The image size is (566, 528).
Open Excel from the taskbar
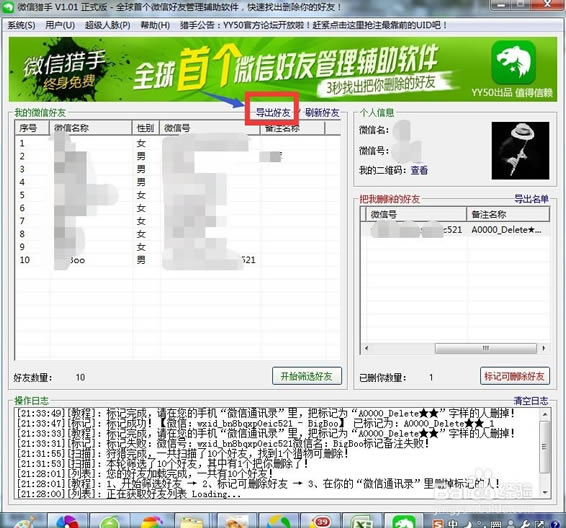(361, 521)
